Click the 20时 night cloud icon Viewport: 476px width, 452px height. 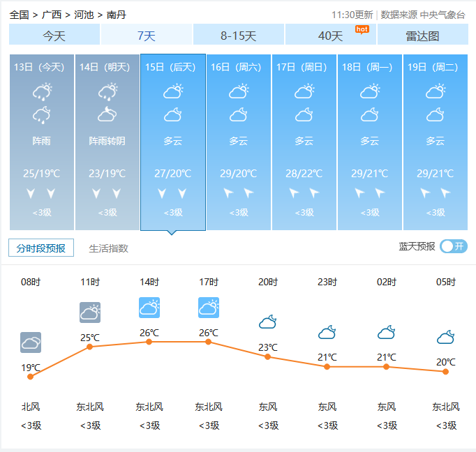(x=268, y=322)
